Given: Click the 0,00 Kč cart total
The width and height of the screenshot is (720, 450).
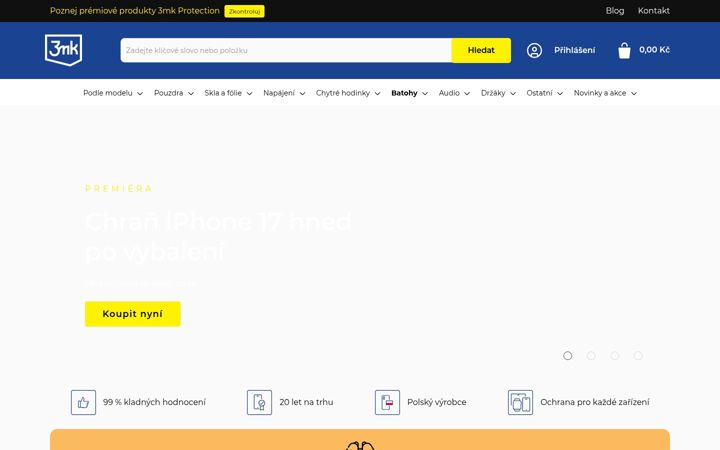Looking at the screenshot, I should pyautogui.click(x=654, y=50).
